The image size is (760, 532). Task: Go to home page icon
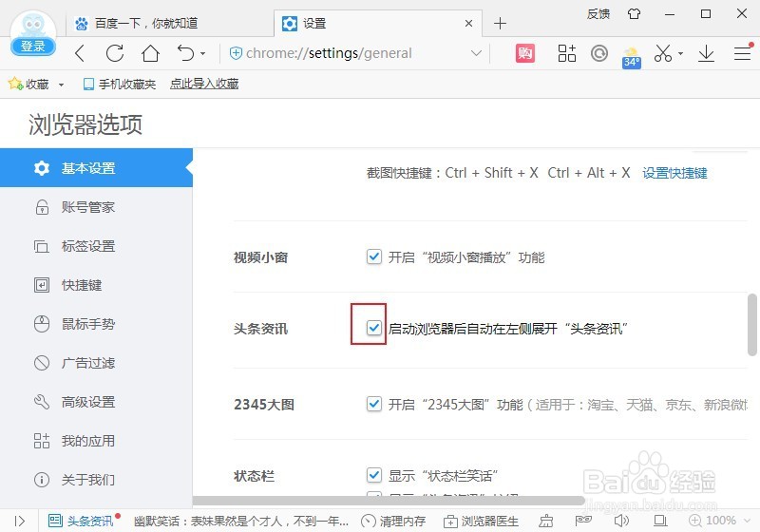[x=150, y=53]
